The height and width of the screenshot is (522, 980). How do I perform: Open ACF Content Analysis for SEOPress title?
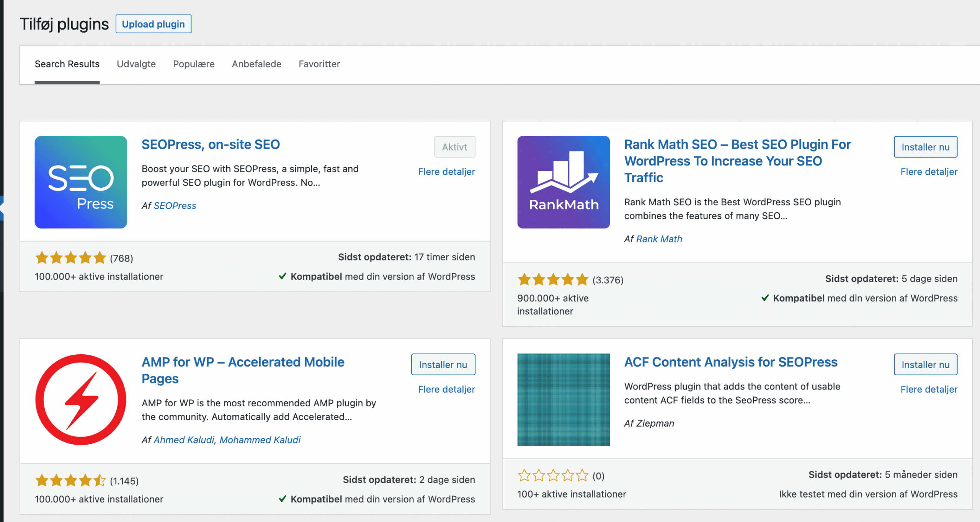pos(731,362)
